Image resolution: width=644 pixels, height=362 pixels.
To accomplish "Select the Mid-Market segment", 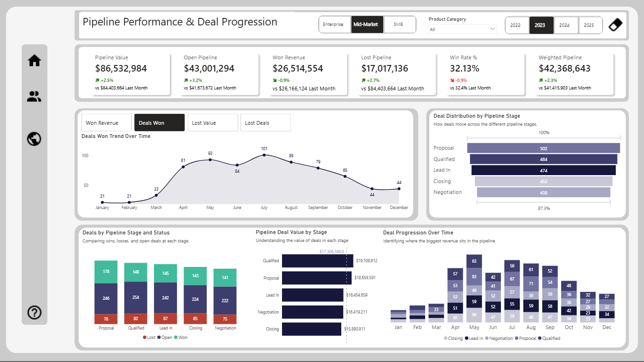I will [367, 24].
